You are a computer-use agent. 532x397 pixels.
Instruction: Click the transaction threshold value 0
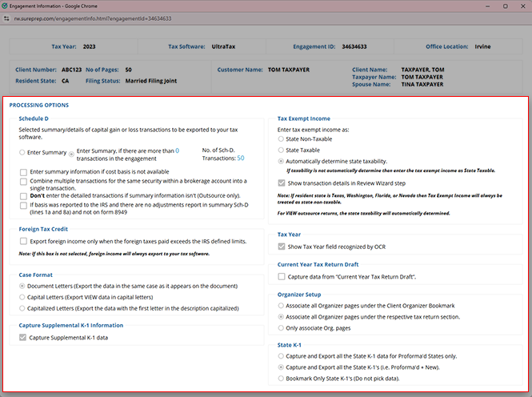pos(178,150)
